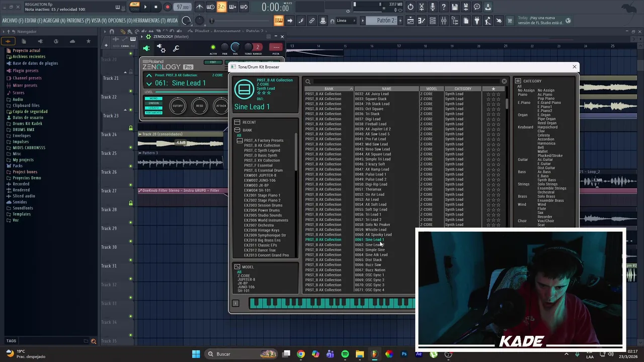Toggle PAT/SONG mode switch

(134, 7)
